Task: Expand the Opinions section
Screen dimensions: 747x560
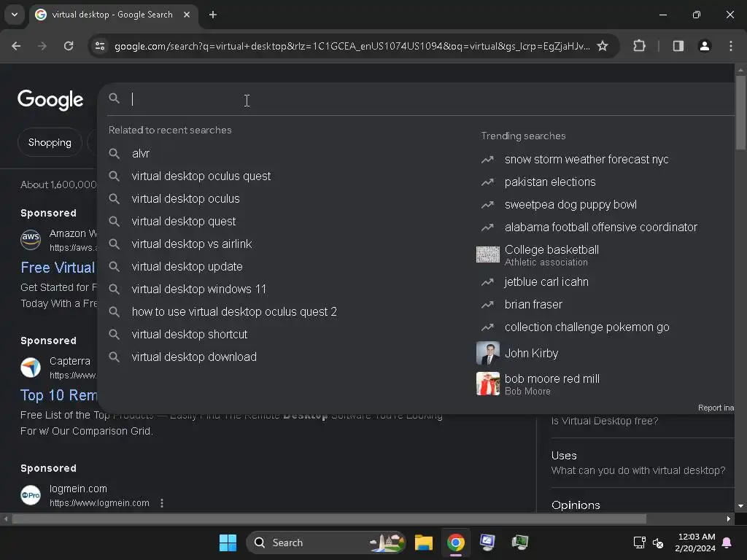Action: pos(576,505)
